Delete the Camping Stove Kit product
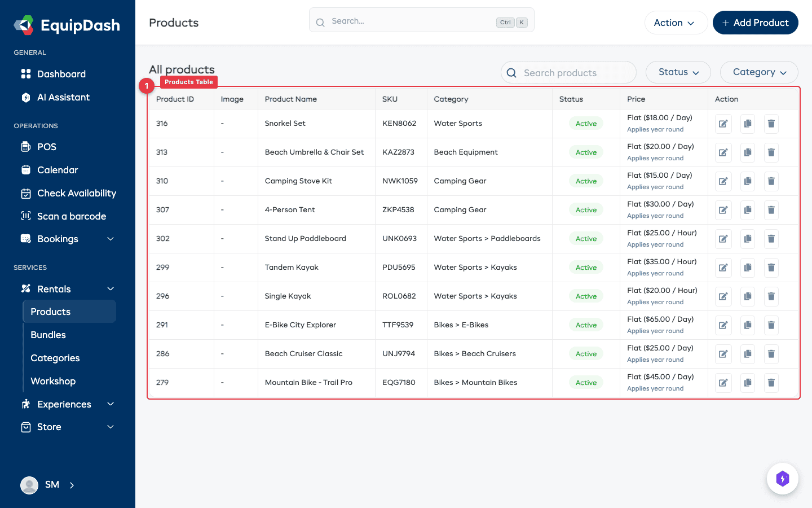This screenshot has height=508, width=812. point(771,181)
